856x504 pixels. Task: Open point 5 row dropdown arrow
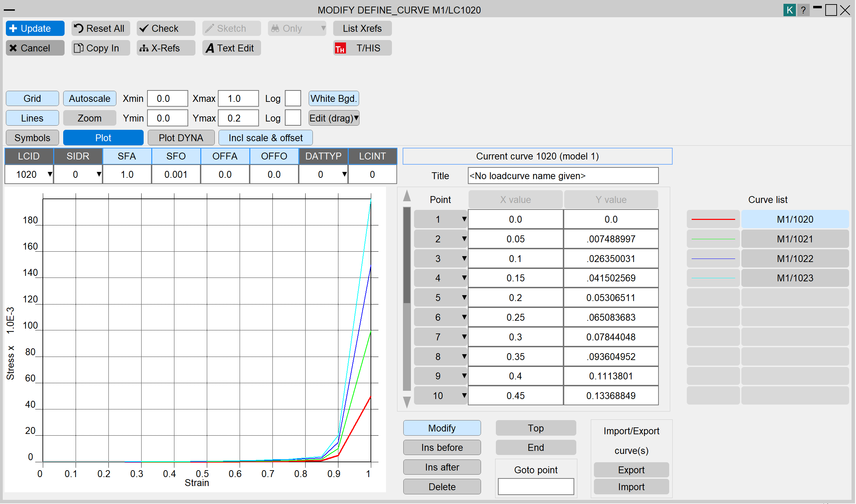[x=464, y=298]
